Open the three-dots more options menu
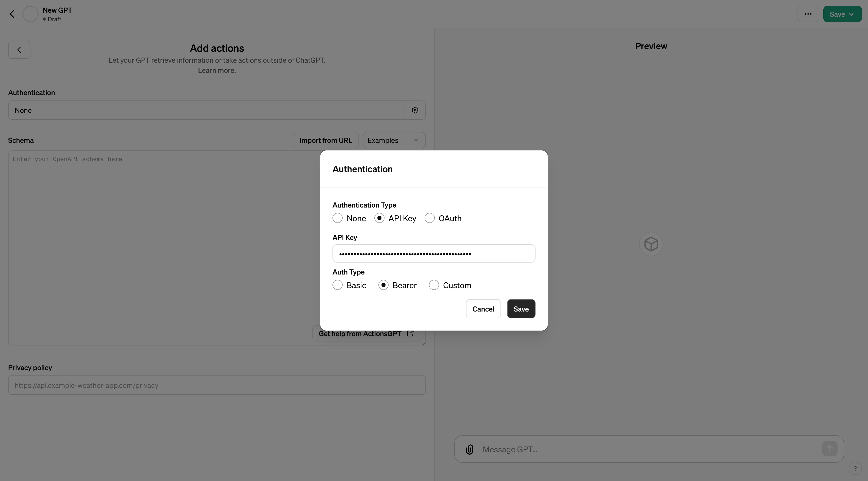Image resolution: width=868 pixels, height=481 pixels. [808, 14]
